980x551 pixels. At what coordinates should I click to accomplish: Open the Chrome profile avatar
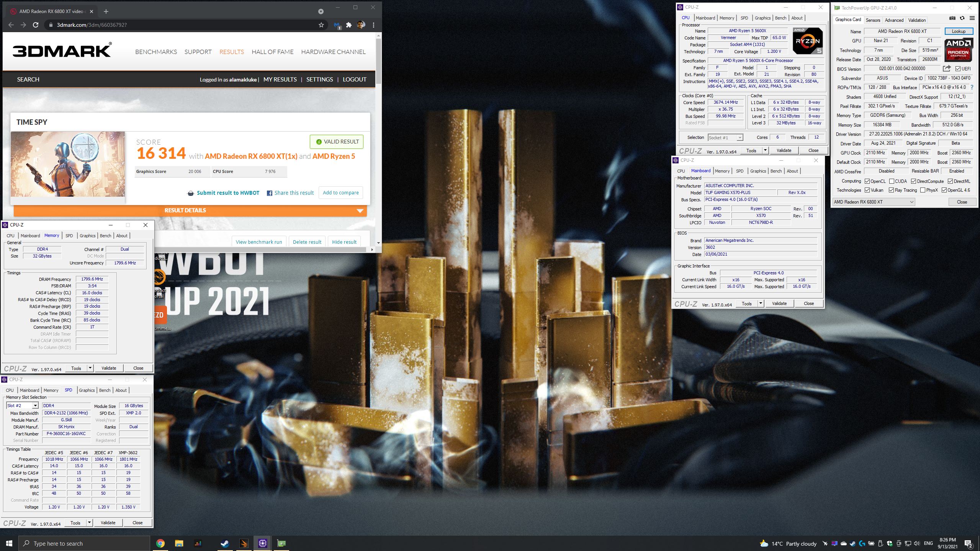(361, 25)
